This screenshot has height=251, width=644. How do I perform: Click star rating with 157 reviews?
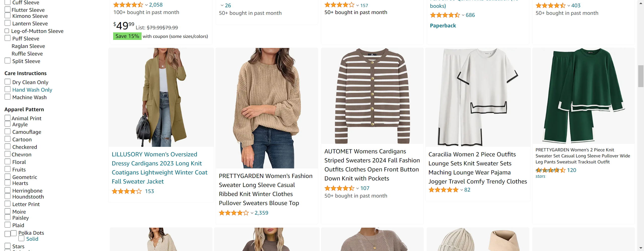pos(339,5)
